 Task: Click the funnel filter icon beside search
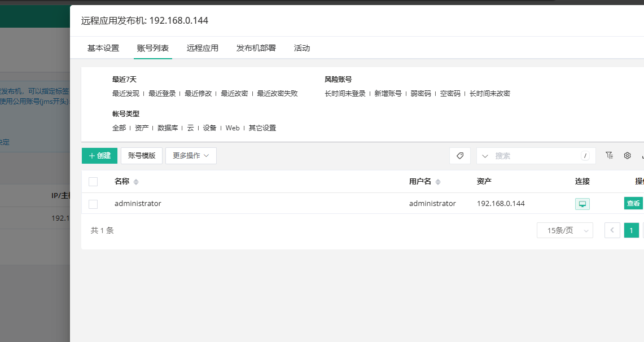[x=609, y=156]
